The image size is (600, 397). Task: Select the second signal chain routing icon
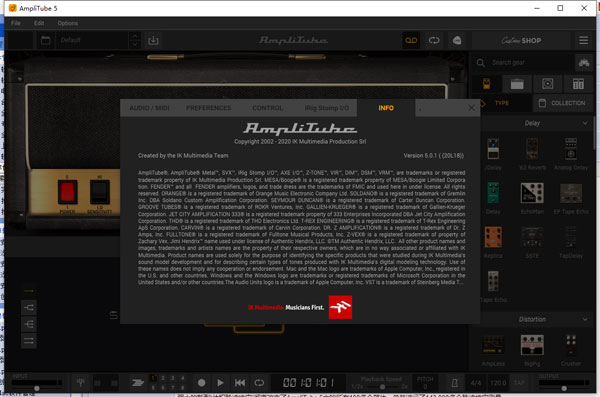tap(29, 324)
